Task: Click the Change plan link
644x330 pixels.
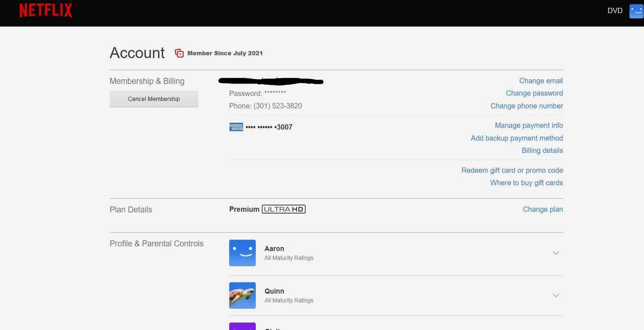Action: click(543, 209)
